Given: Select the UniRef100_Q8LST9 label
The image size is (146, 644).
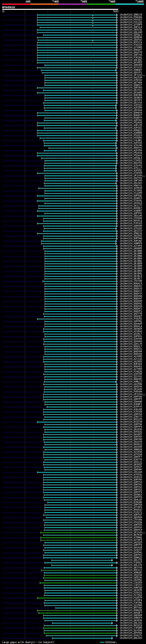Looking at the screenshot, I should click(131, 565).
